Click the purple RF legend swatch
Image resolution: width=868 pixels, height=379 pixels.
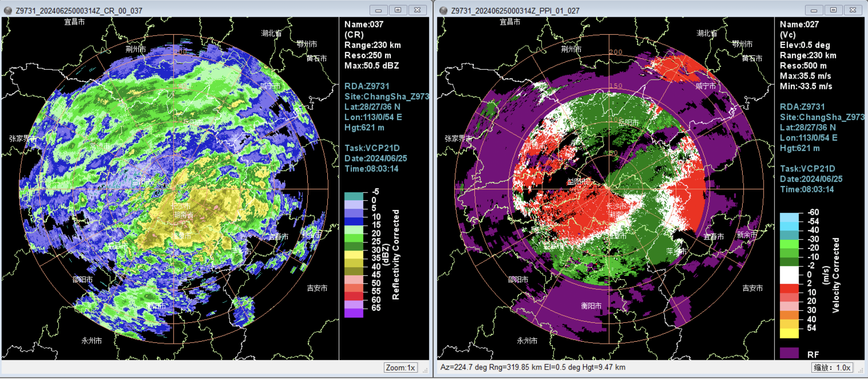[x=789, y=353]
